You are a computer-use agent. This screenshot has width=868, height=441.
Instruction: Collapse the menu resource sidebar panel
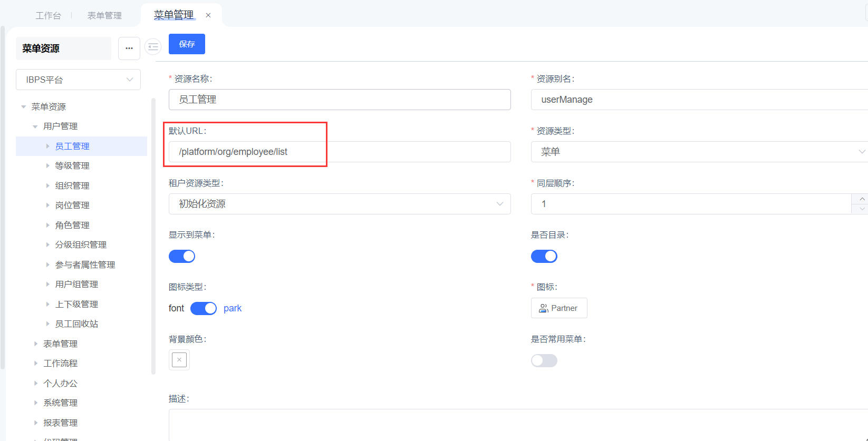click(153, 47)
